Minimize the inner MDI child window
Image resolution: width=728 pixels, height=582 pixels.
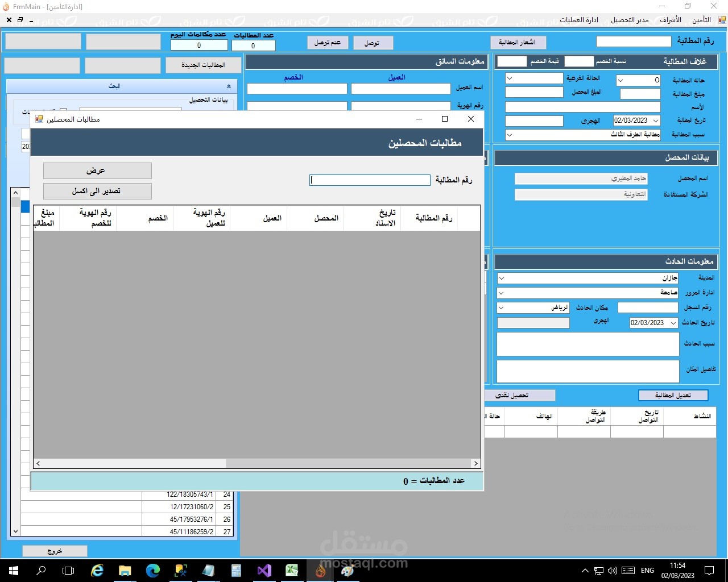click(x=31, y=20)
